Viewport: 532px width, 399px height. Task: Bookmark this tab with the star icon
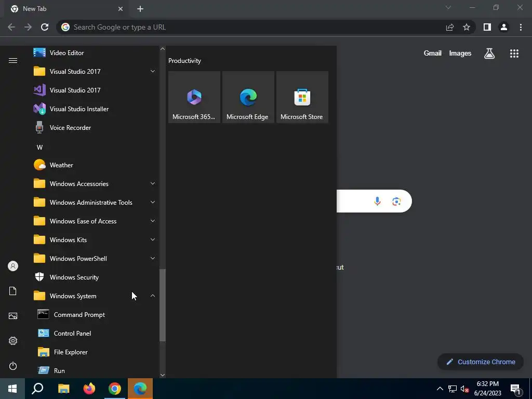pos(467,27)
